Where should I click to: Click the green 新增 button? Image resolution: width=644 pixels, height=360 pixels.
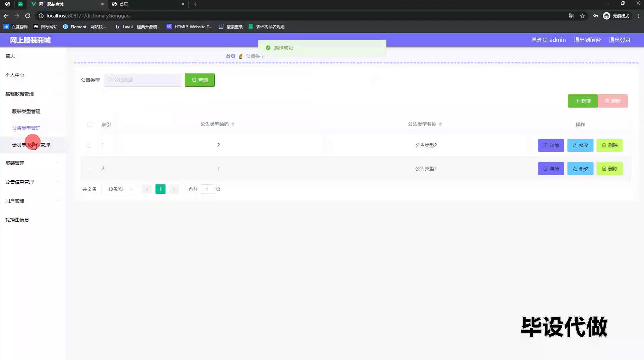(582, 101)
